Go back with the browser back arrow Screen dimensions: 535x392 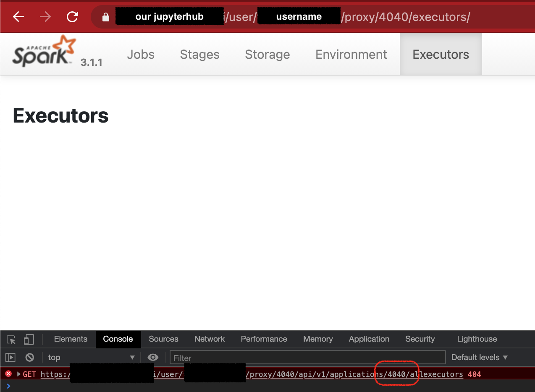[x=18, y=17]
